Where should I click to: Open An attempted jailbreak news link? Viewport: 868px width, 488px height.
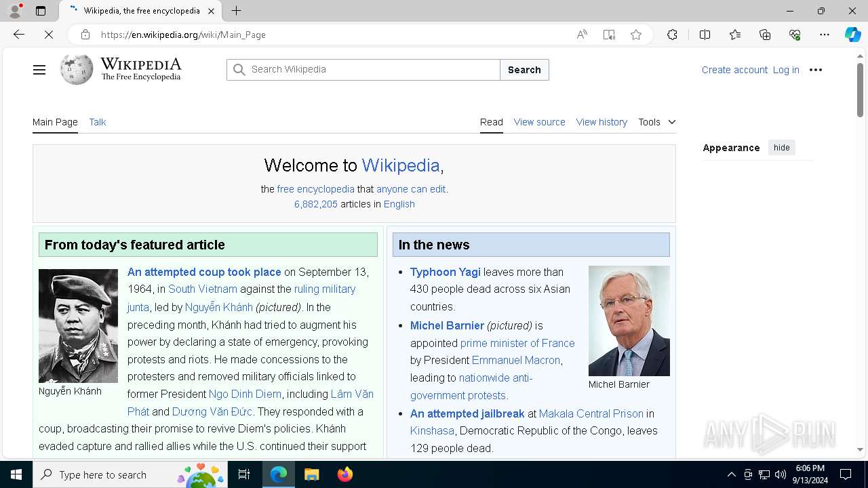pos(467,413)
